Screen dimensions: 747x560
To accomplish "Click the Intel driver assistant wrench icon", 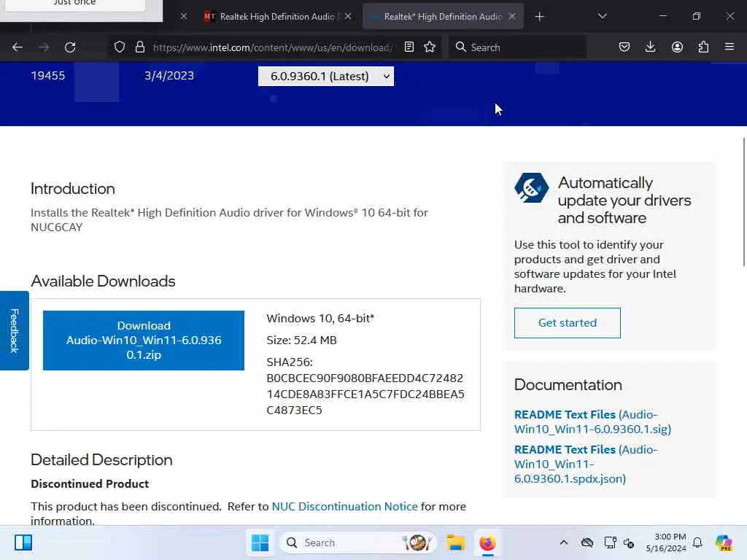I will click(531, 187).
